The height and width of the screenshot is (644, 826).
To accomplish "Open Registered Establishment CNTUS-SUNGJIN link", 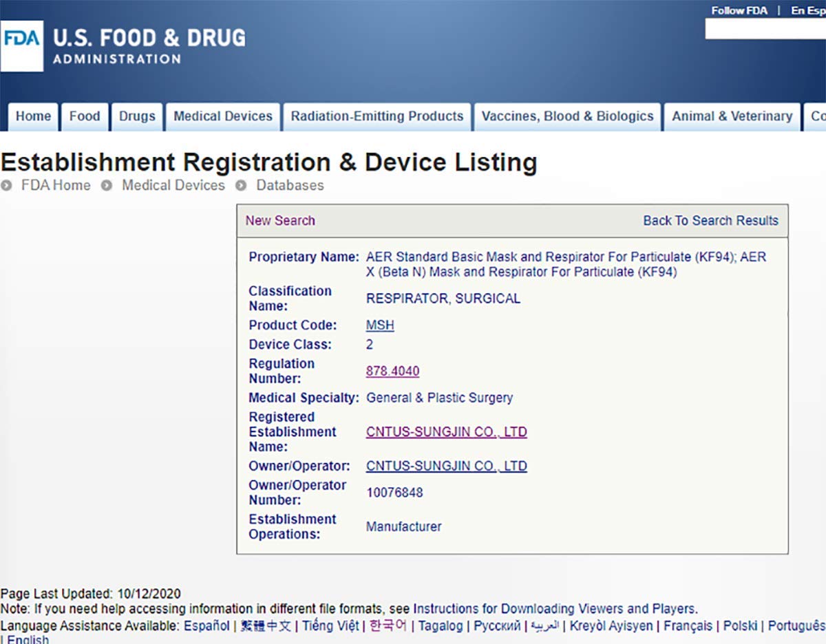I will [x=446, y=432].
